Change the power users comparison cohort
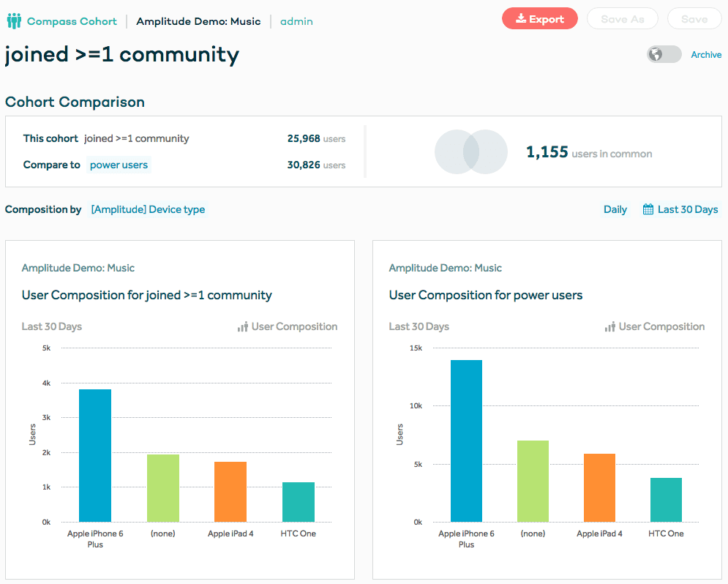 (x=119, y=165)
